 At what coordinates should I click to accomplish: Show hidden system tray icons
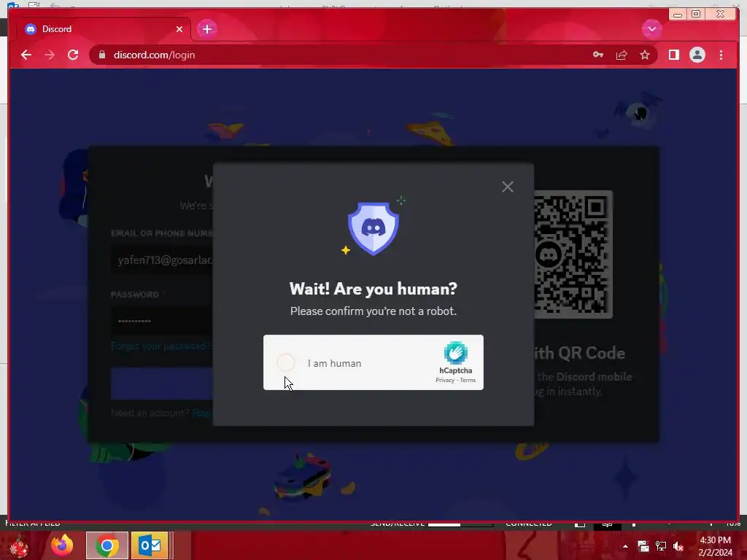[x=625, y=546]
